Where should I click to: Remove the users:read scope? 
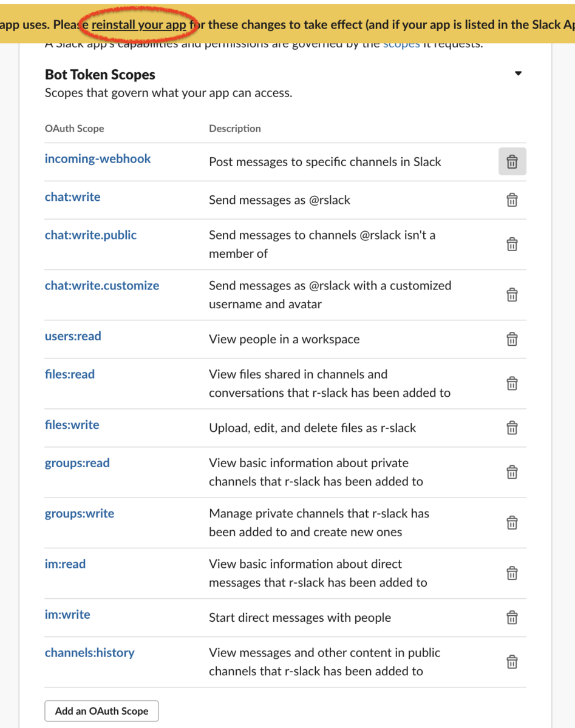tap(512, 339)
